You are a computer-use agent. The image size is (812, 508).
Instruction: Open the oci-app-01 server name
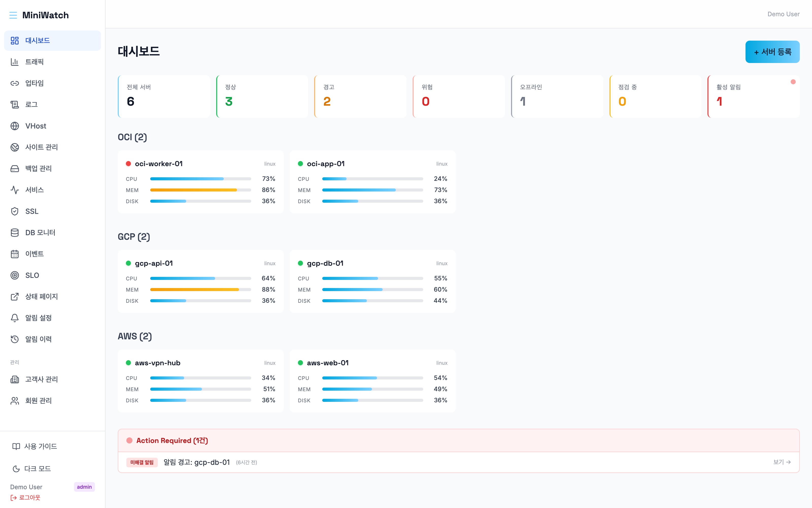click(x=326, y=164)
